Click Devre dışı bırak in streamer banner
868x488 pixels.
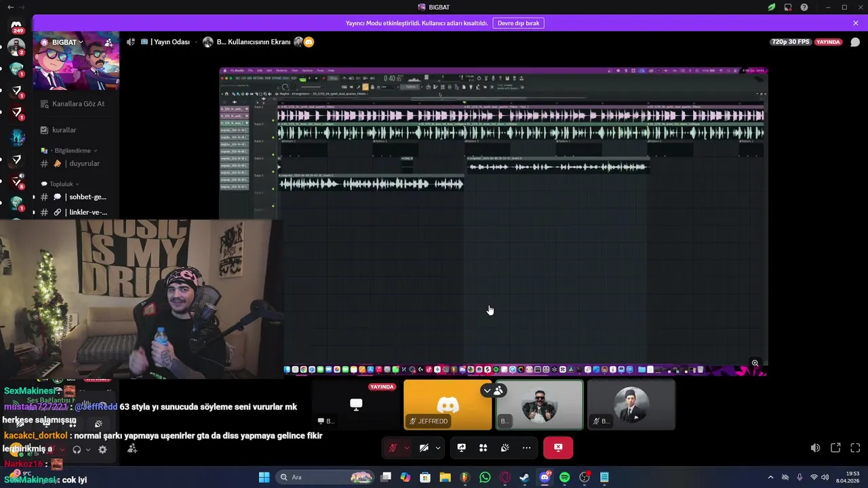(x=518, y=23)
